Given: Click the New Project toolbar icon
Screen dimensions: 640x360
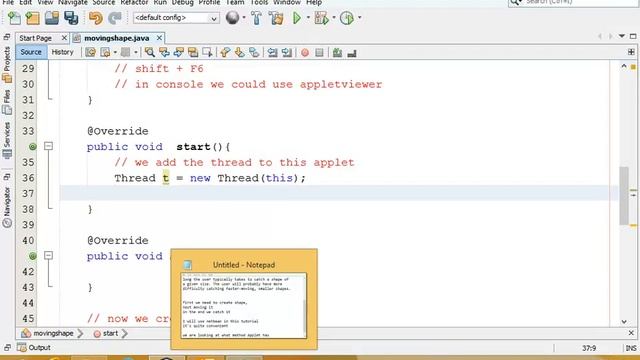Looking at the screenshot, I should tap(33, 18).
